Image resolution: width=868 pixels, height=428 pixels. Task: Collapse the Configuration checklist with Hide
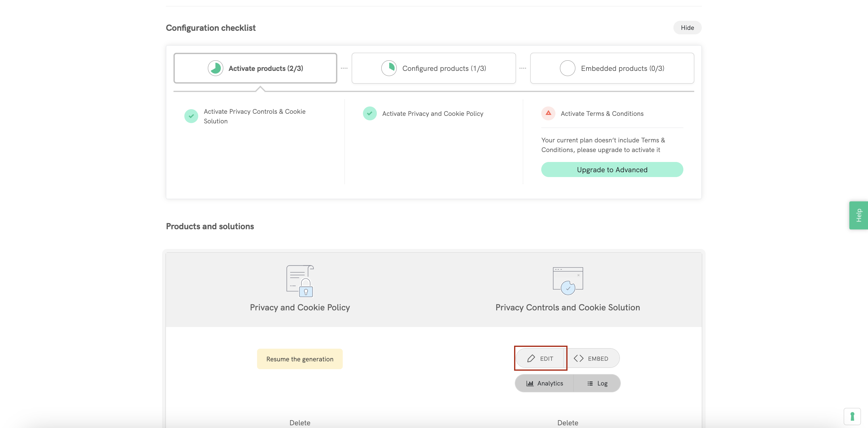coord(687,28)
